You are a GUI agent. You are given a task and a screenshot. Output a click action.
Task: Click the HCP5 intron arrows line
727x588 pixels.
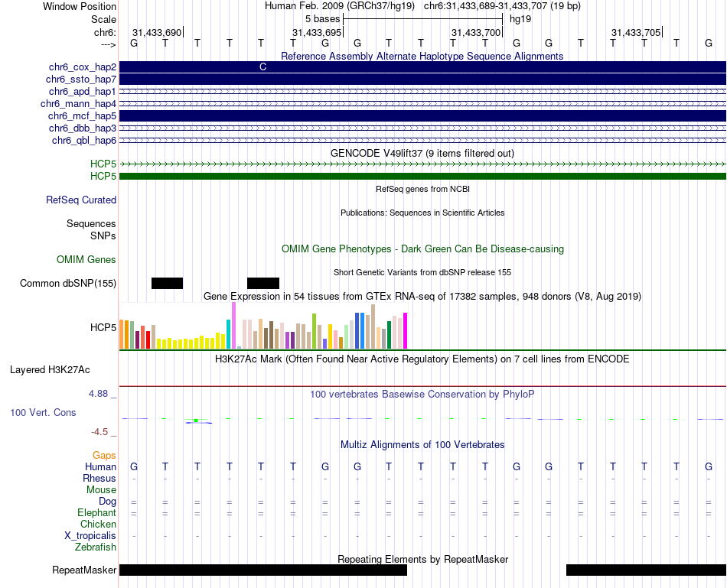(x=422, y=164)
